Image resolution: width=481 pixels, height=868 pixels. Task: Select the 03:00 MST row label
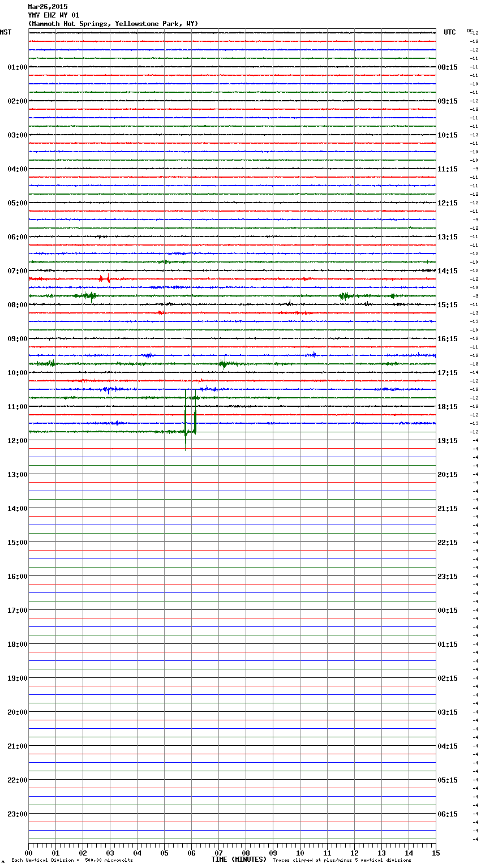point(18,135)
